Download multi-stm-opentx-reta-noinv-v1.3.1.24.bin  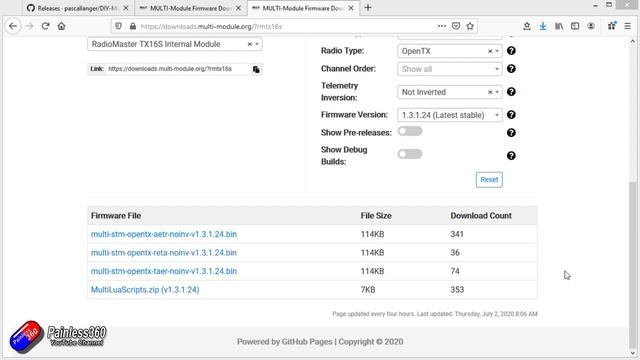point(164,253)
